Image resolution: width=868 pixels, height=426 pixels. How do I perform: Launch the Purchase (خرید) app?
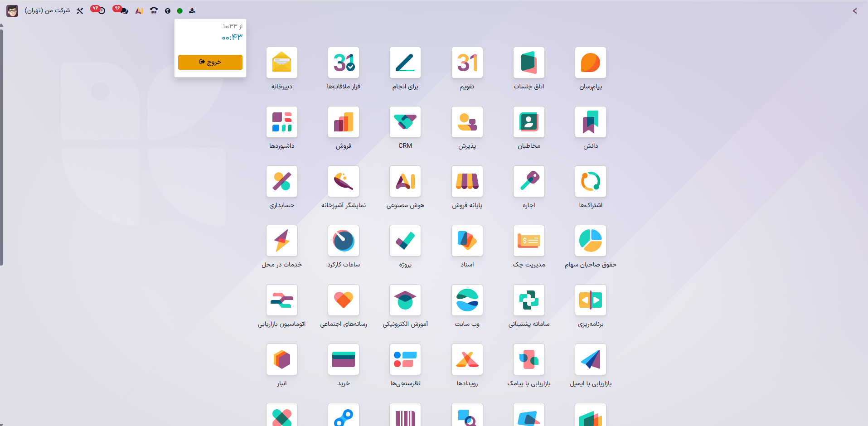coord(344,359)
